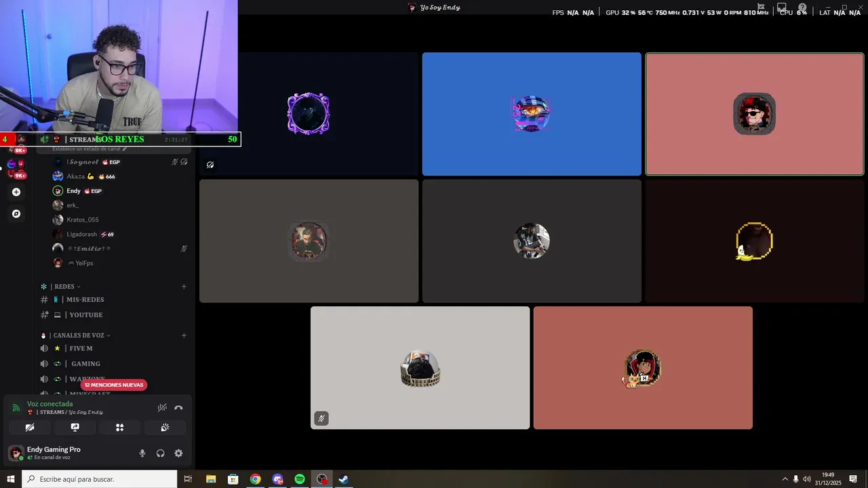Focus the light gray muted tile

(x=420, y=367)
